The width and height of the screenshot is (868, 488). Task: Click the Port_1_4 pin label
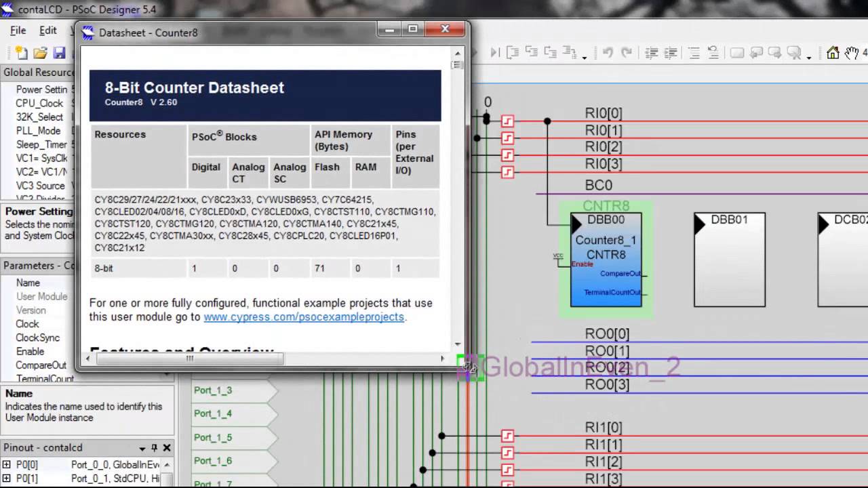click(x=213, y=413)
